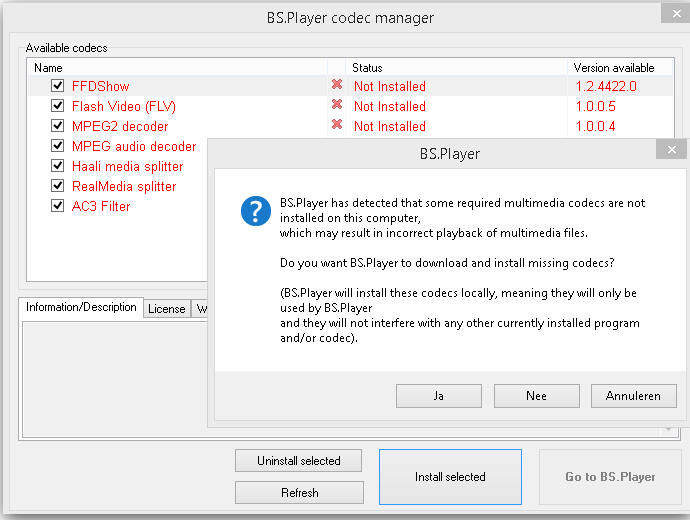Click Annuleren to cancel the dialog
The image size is (690, 520).
point(633,396)
